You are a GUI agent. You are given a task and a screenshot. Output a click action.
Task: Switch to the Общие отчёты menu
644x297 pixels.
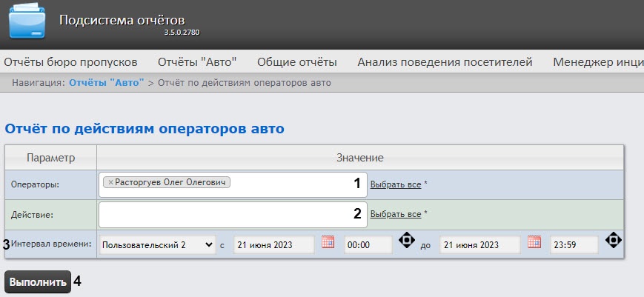tap(296, 61)
